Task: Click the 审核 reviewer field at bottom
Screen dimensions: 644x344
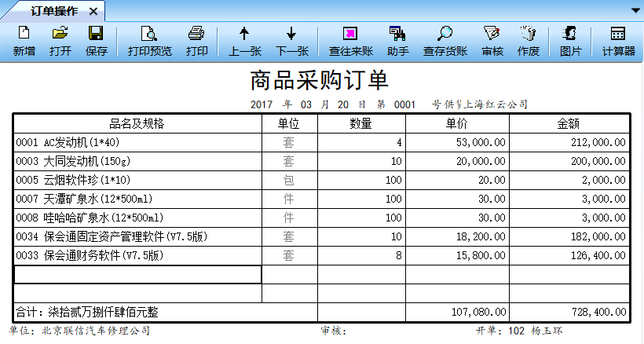Action: click(x=334, y=331)
